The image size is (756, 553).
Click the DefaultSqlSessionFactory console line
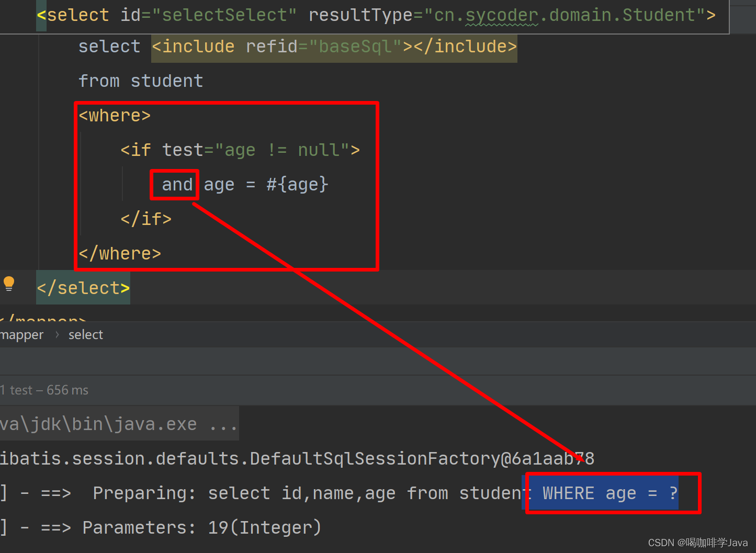click(x=297, y=459)
